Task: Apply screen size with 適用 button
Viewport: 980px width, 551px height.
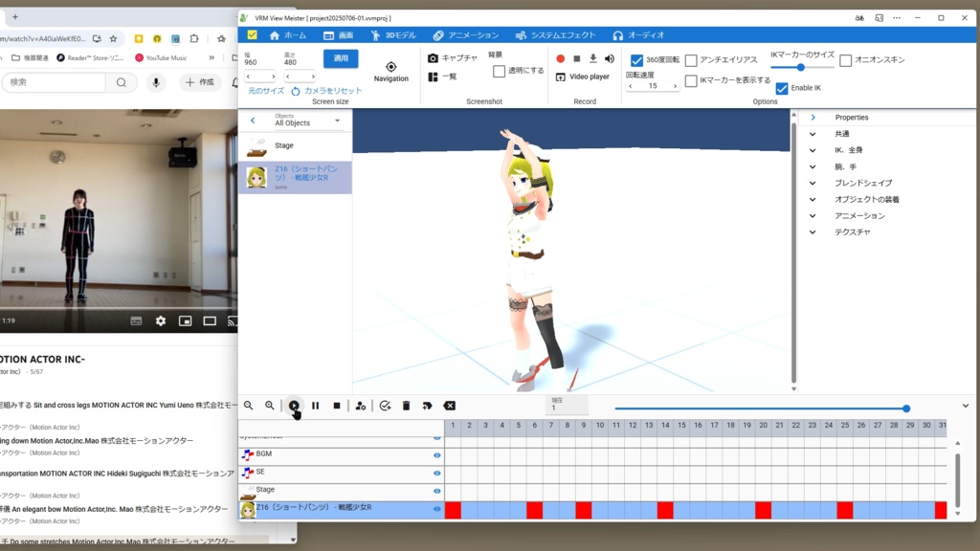Action: 341,58
